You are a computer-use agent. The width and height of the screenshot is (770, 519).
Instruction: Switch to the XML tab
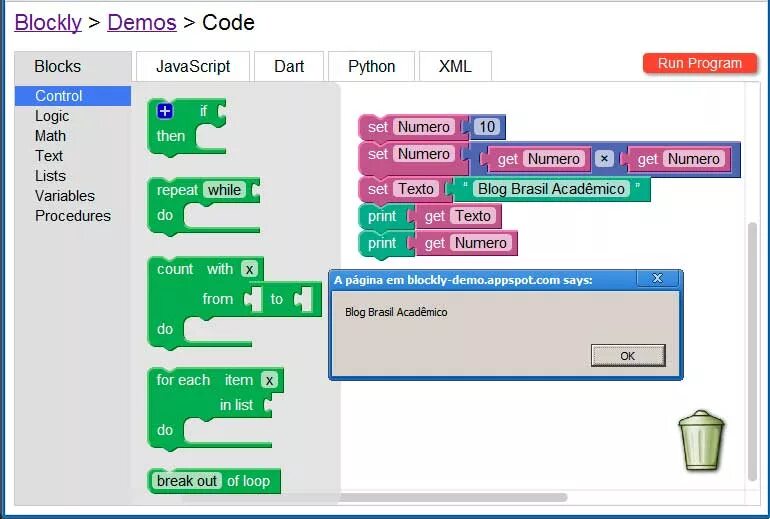[x=455, y=66]
